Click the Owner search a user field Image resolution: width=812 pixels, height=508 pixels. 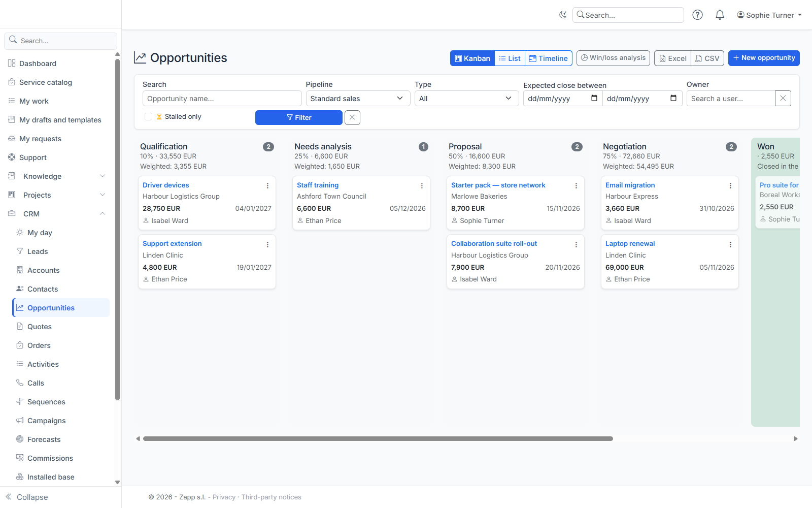pyautogui.click(x=731, y=99)
